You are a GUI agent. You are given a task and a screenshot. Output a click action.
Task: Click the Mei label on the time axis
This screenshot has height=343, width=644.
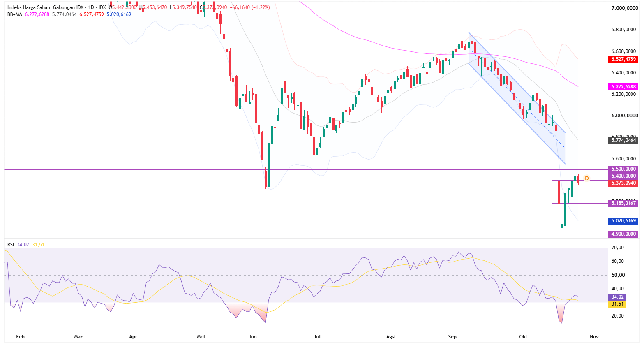point(201,337)
